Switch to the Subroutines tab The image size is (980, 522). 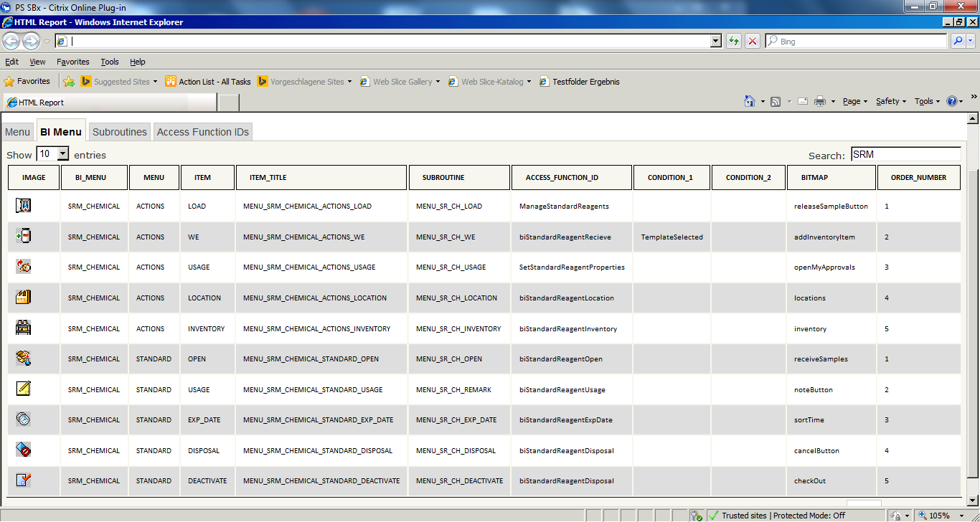click(x=120, y=132)
